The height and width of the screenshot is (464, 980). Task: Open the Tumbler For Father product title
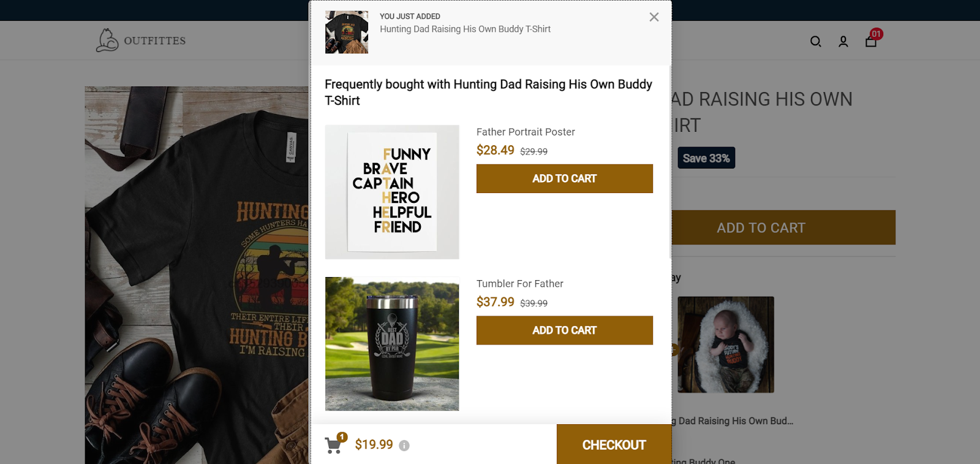[x=519, y=284]
